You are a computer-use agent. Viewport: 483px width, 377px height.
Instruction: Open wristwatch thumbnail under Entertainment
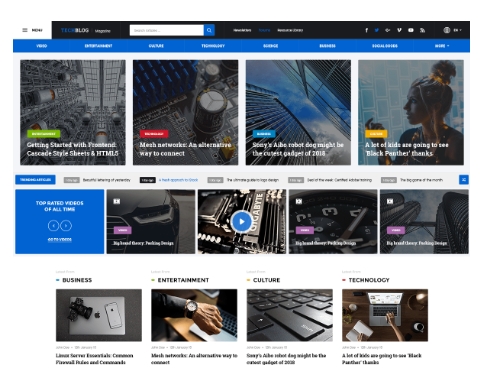click(194, 315)
